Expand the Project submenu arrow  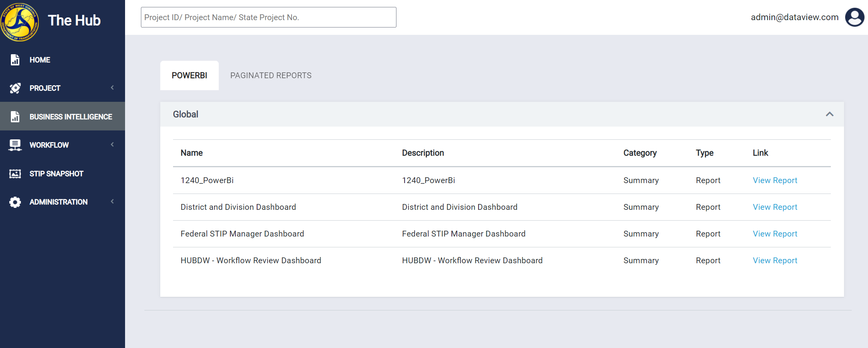(x=112, y=88)
